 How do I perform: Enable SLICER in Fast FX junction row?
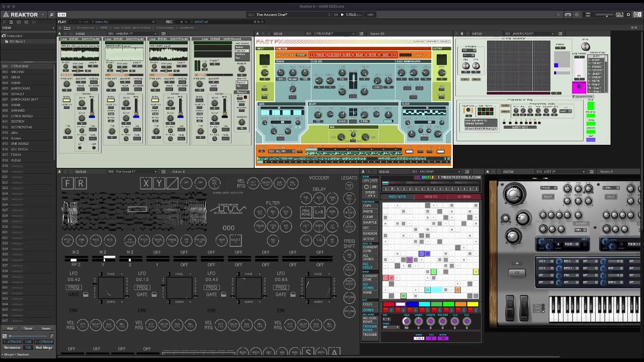(347, 55)
